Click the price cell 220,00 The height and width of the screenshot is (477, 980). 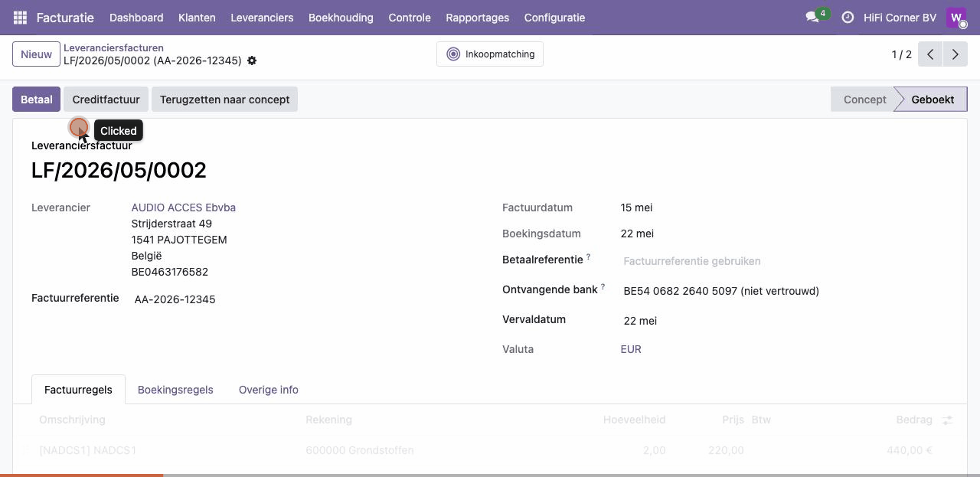coord(726,450)
